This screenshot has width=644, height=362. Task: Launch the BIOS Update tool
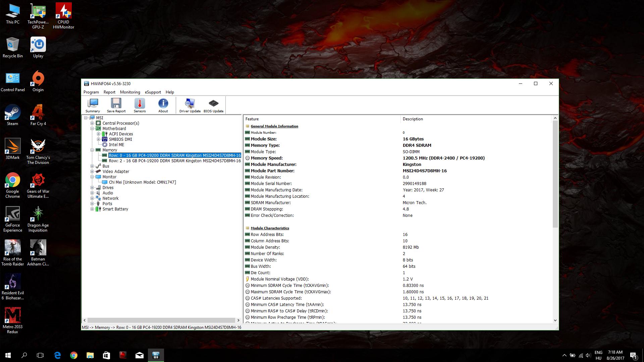click(213, 106)
